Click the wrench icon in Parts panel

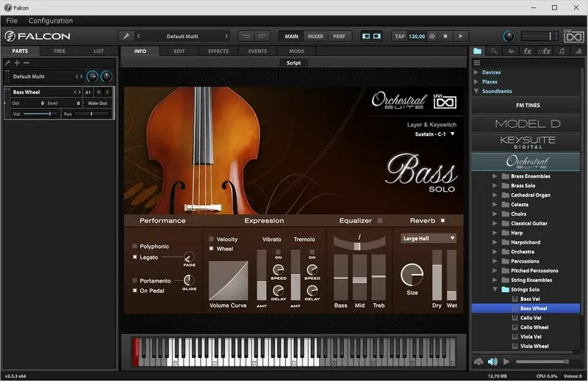(7, 62)
